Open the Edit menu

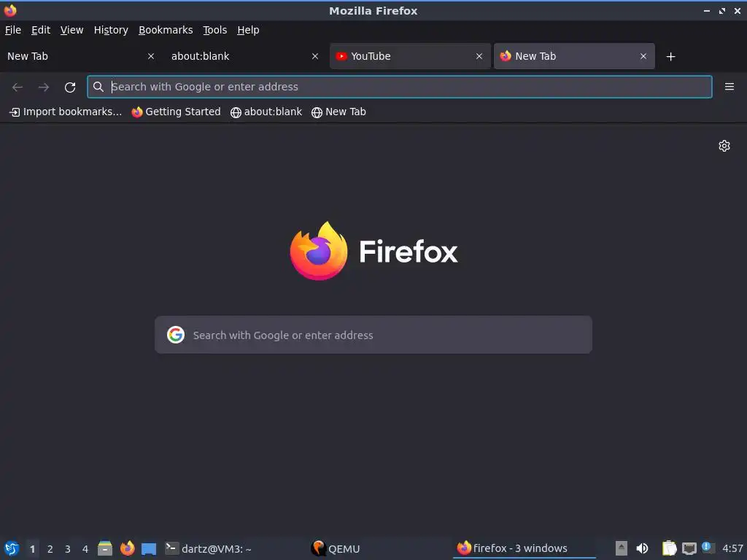pyautogui.click(x=41, y=30)
